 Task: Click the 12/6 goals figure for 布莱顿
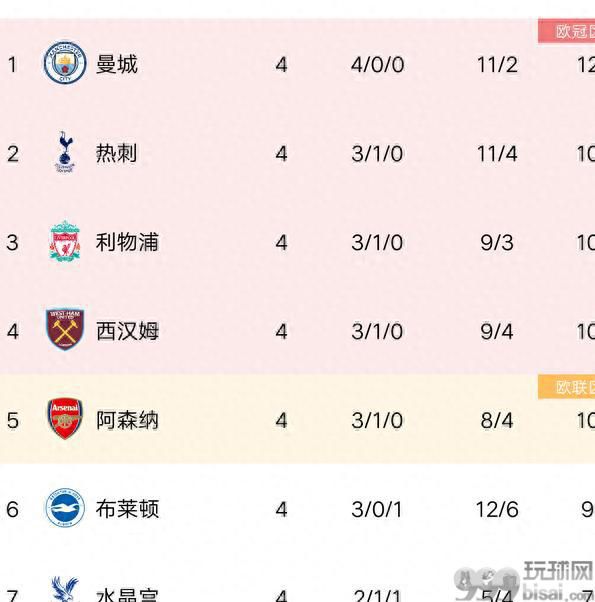pos(497,509)
